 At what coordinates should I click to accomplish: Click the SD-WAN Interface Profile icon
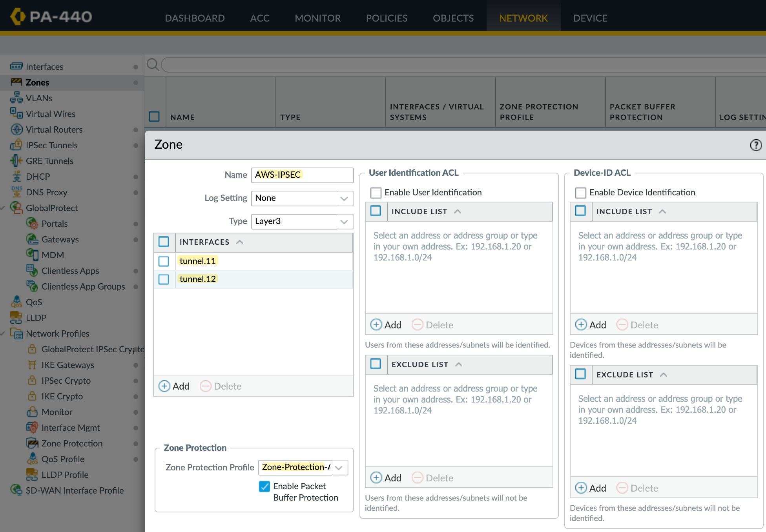click(x=16, y=490)
